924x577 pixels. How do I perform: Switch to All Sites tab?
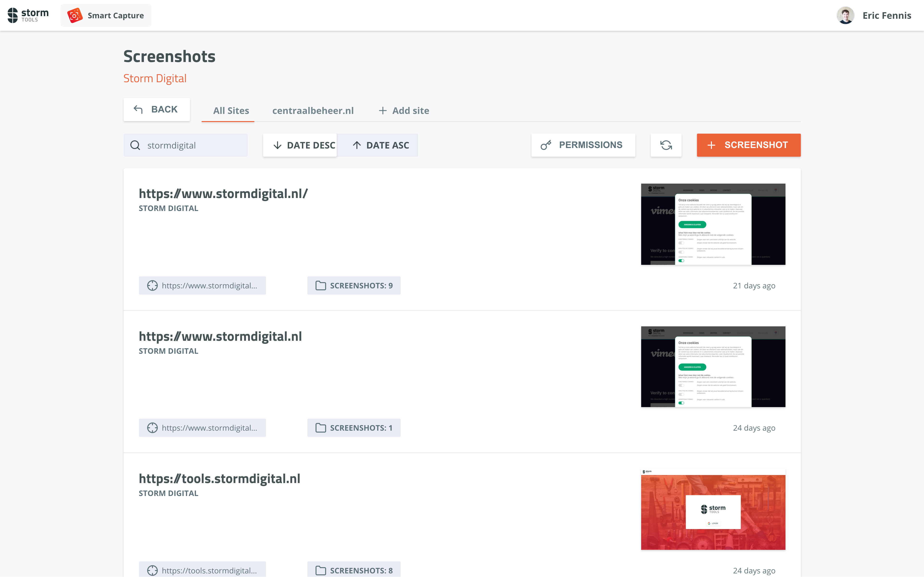coord(231,111)
